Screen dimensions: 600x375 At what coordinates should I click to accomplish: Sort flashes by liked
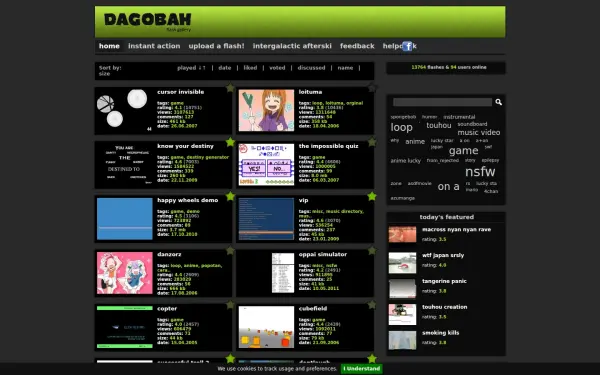point(250,68)
